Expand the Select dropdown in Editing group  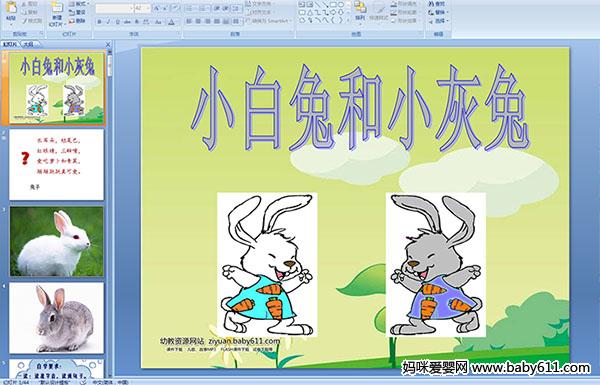point(438,21)
